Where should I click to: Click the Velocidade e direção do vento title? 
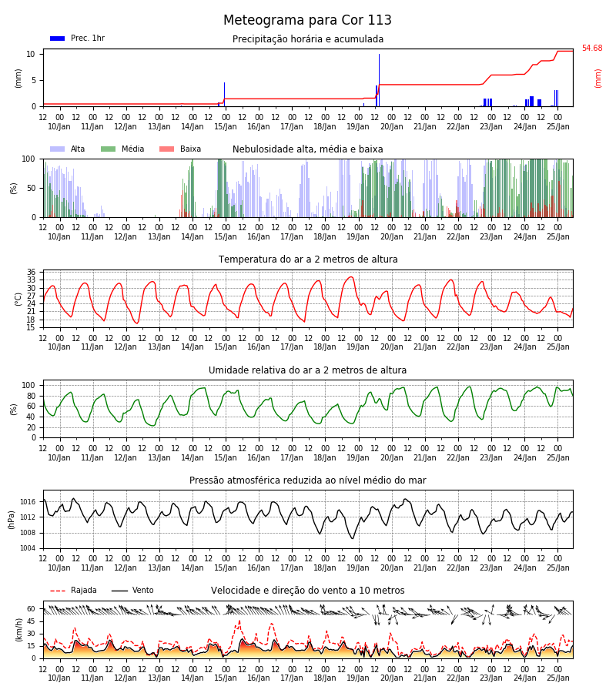307,590
